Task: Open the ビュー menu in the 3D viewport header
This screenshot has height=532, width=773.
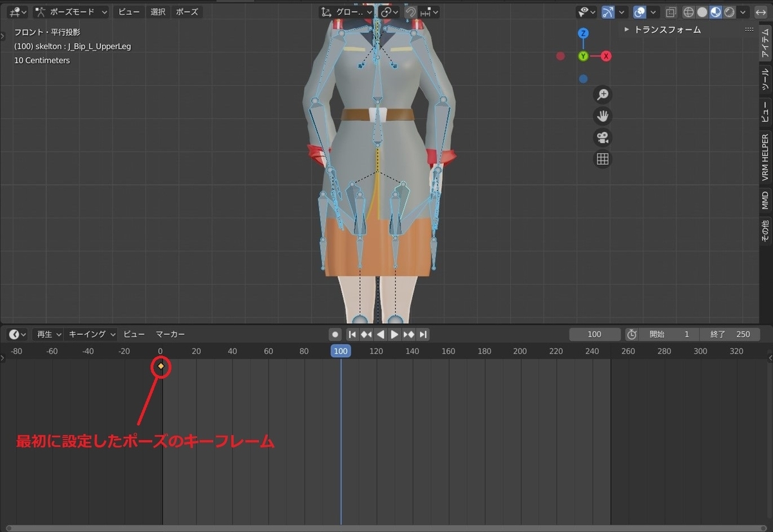Action: pos(129,12)
